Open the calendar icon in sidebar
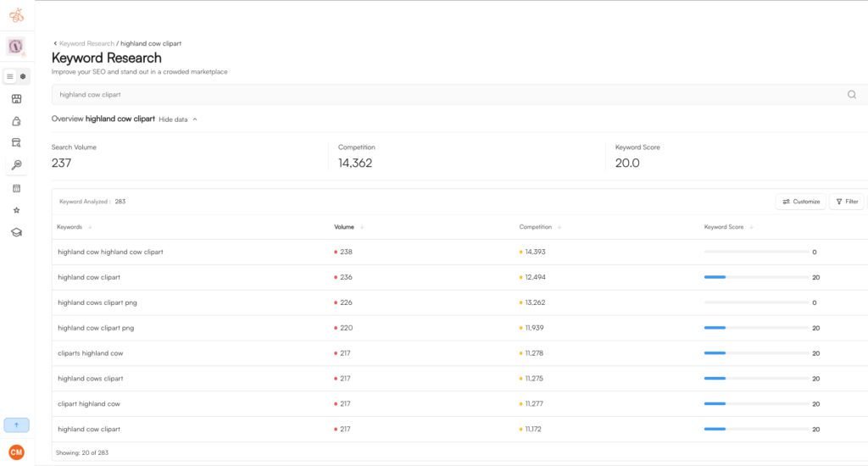The width and height of the screenshot is (868, 466). (16, 188)
